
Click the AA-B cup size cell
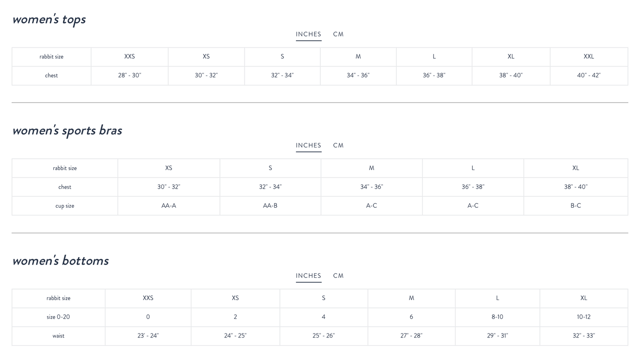pyautogui.click(x=270, y=206)
